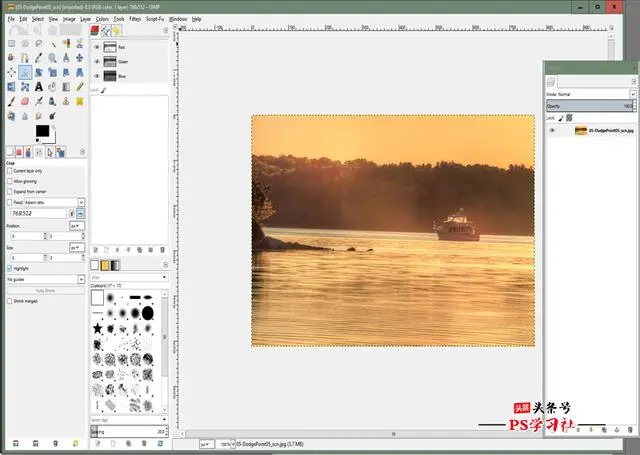
Task: Select the Crop tool
Action: tap(25, 73)
